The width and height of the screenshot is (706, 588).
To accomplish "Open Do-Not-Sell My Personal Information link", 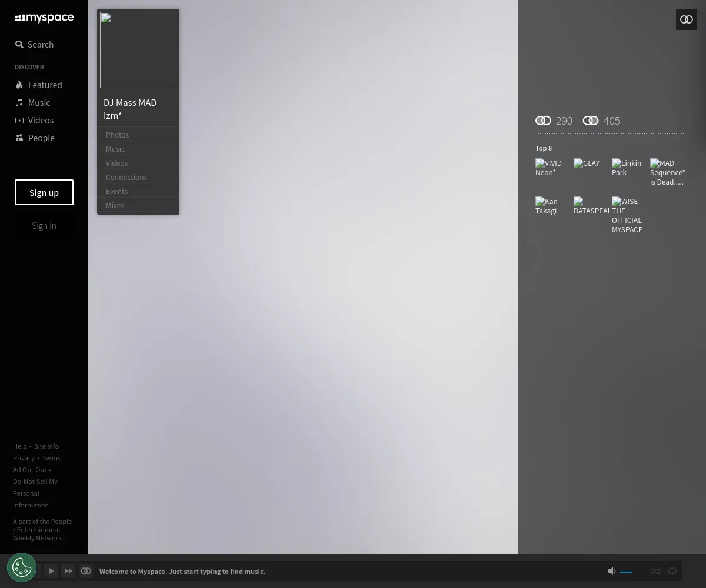I will coord(35,493).
